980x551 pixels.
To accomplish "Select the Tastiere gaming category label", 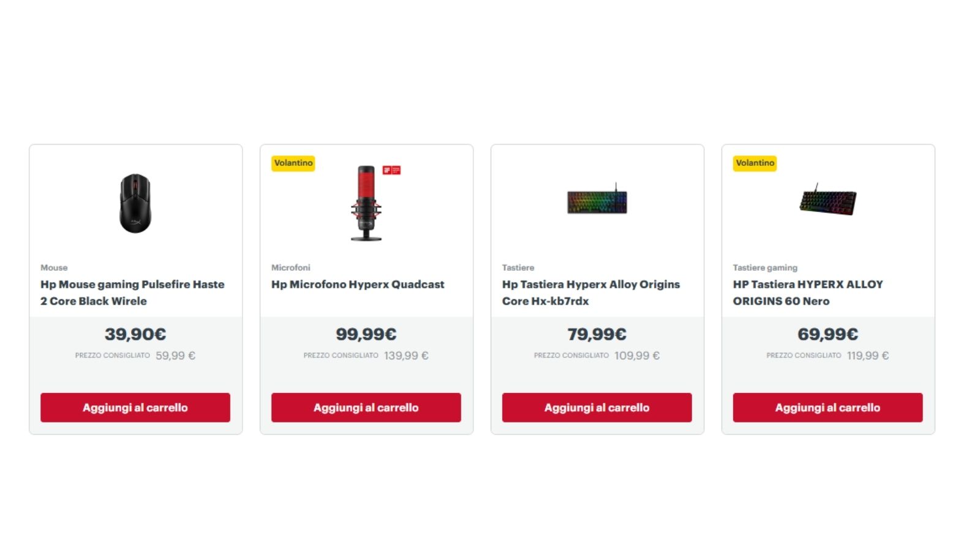I will [x=765, y=268].
